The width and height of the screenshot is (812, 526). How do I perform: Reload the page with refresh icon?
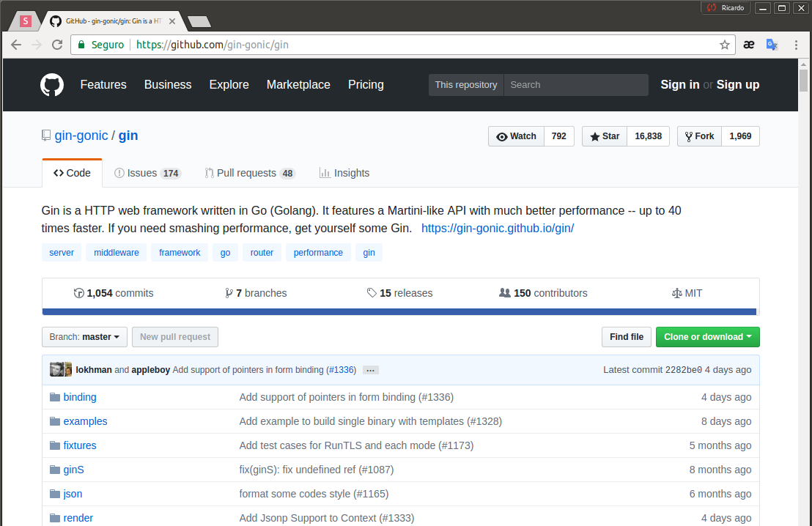coord(57,45)
